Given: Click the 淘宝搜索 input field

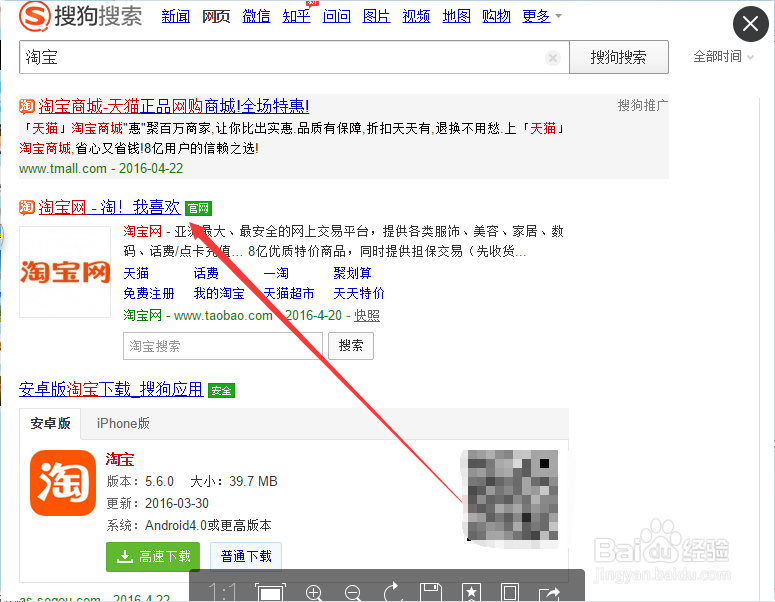Looking at the screenshot, I should (223, 346).
